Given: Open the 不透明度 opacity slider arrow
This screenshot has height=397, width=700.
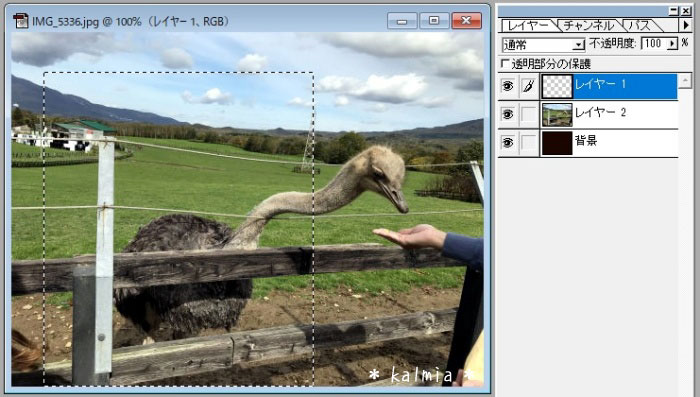Looking at the screenshot, I should point(672,44).
